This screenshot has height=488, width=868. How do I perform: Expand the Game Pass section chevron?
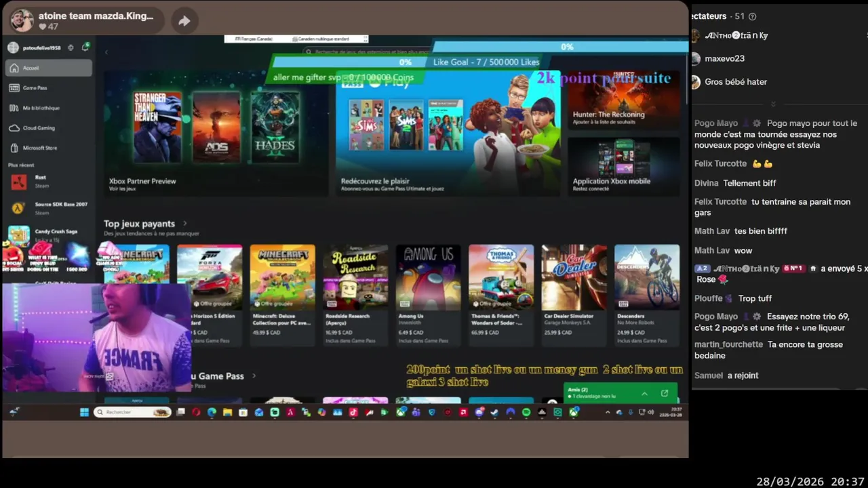(x=254, y=375)
